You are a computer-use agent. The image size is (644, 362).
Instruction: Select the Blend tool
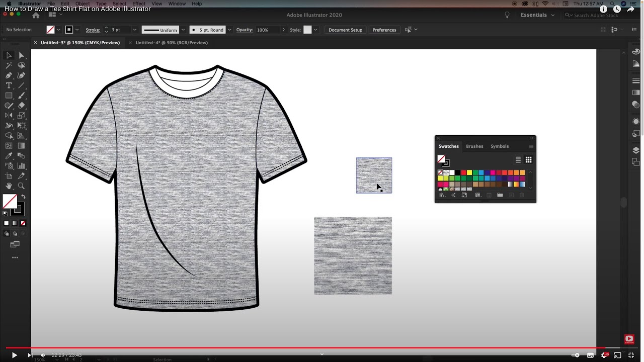click(21, 156)
